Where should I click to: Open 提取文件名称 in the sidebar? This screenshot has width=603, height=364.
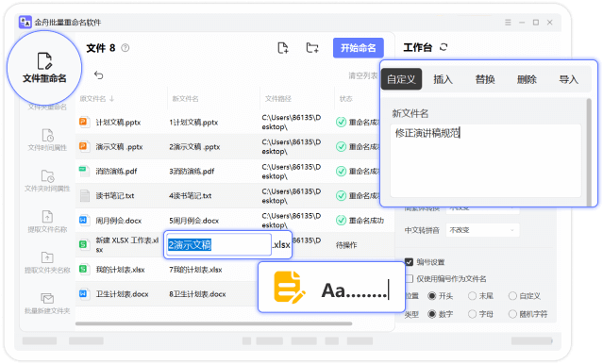pyautogui.click(x=47, y=222)
